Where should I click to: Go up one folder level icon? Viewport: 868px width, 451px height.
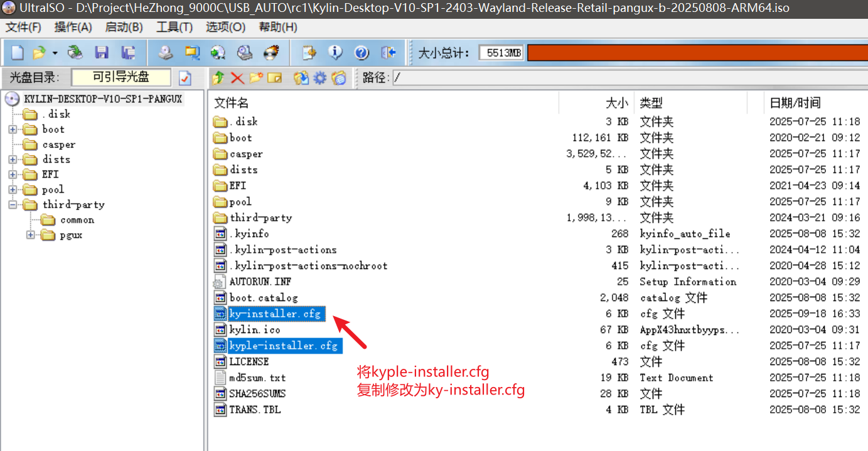click(x=218, y=78)
